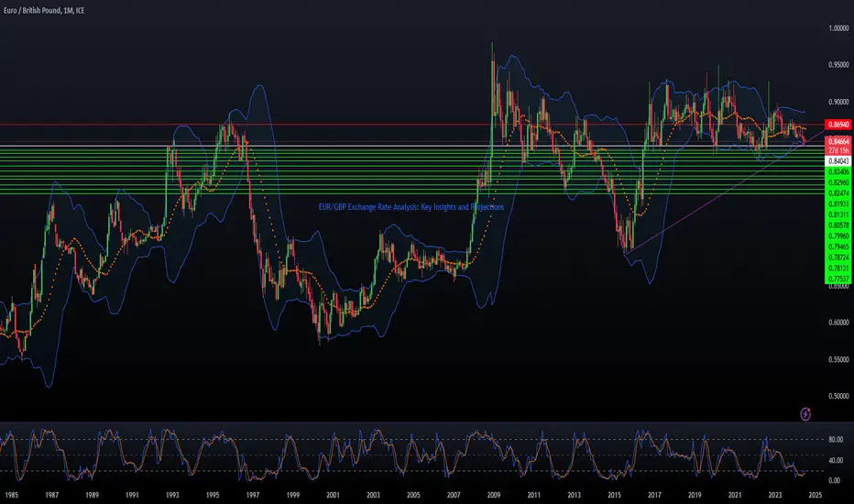Click the green 0.83406 price label
The width and height of the screenshot is (854, 504).
point(838,171)
